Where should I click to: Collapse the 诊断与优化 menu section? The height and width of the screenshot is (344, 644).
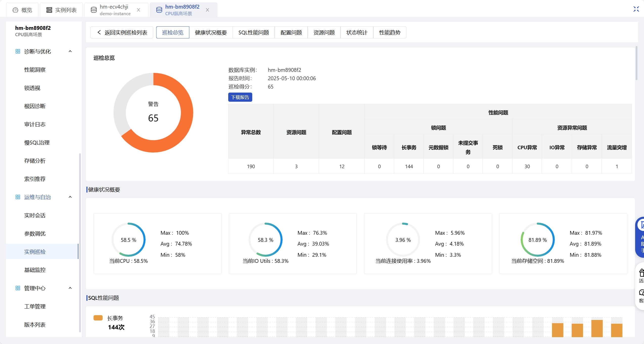(70, 51)
